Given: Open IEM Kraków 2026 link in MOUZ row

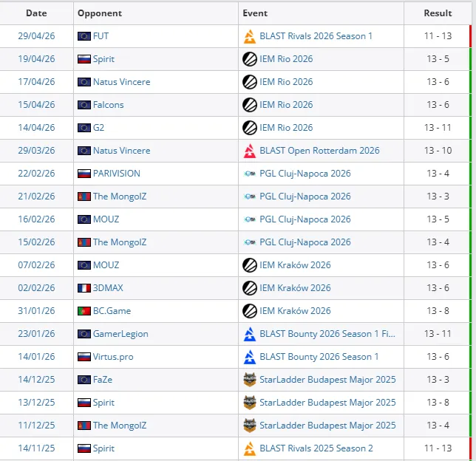Looking at the screenshot, I should click(295, 265).
